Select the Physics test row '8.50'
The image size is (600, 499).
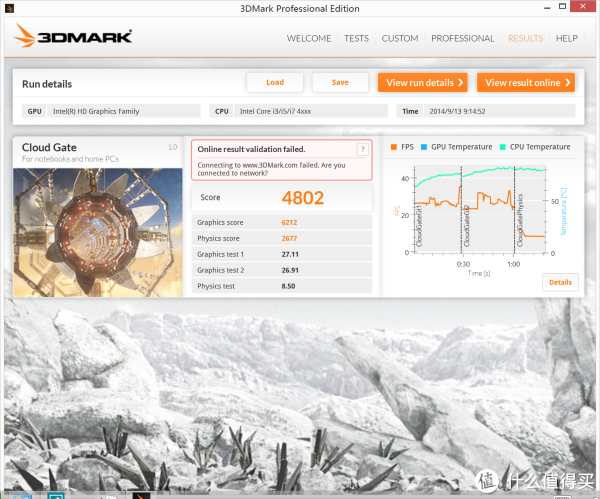click(282, 286)
